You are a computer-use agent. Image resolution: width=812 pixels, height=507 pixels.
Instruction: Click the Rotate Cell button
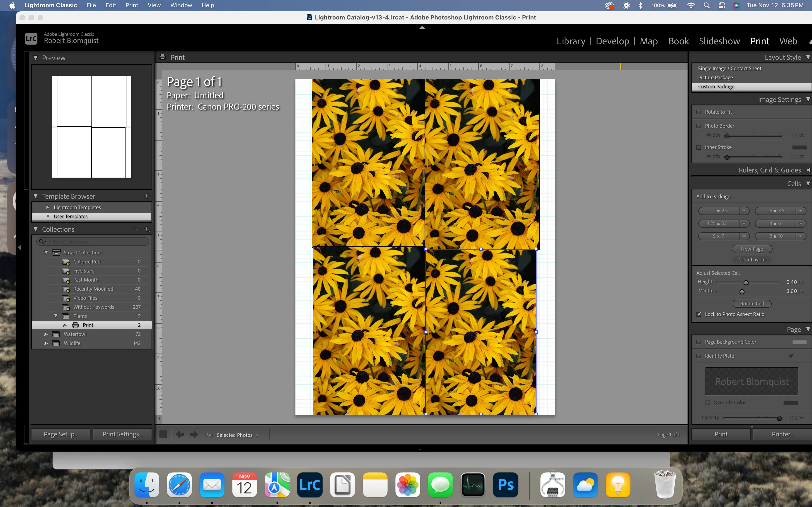[x=752, y=304]
